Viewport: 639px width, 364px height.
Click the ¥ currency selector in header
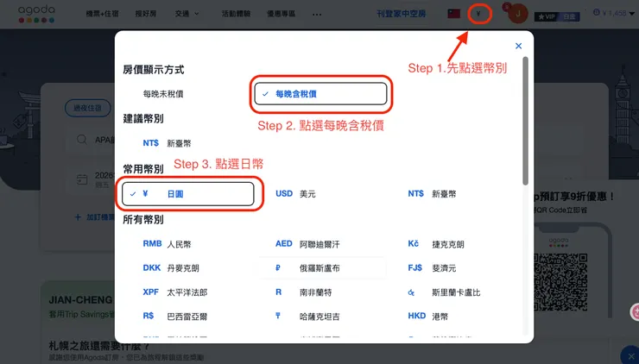[478, 14]
